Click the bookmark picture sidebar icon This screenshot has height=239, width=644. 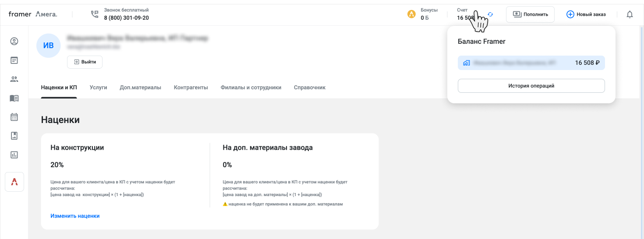pos(14,136)
